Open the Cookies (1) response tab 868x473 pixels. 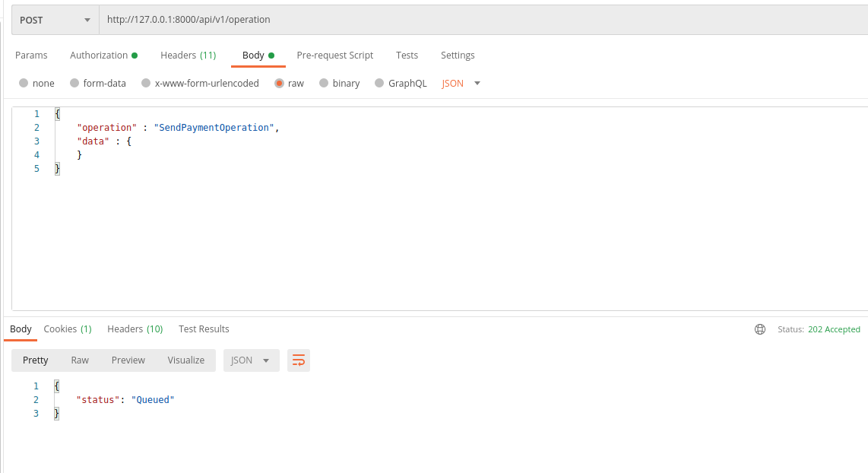(68, 329)
